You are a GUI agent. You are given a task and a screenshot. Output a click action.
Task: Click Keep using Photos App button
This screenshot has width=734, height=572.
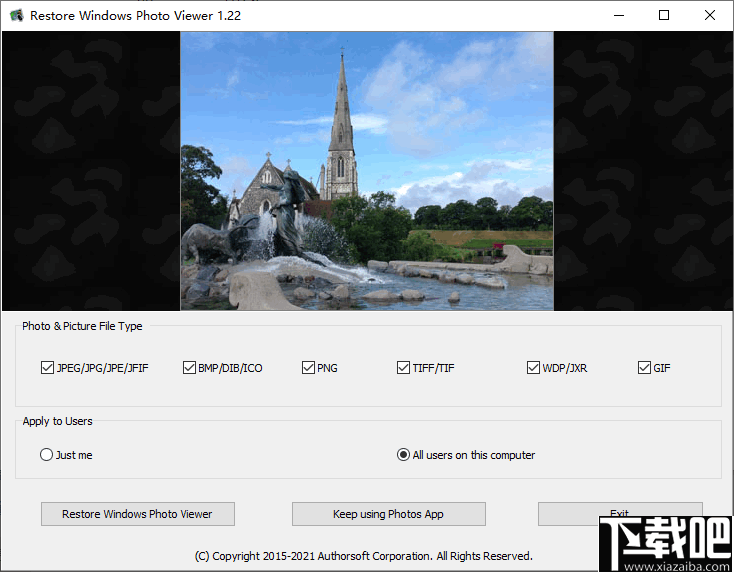pos(389,514)
